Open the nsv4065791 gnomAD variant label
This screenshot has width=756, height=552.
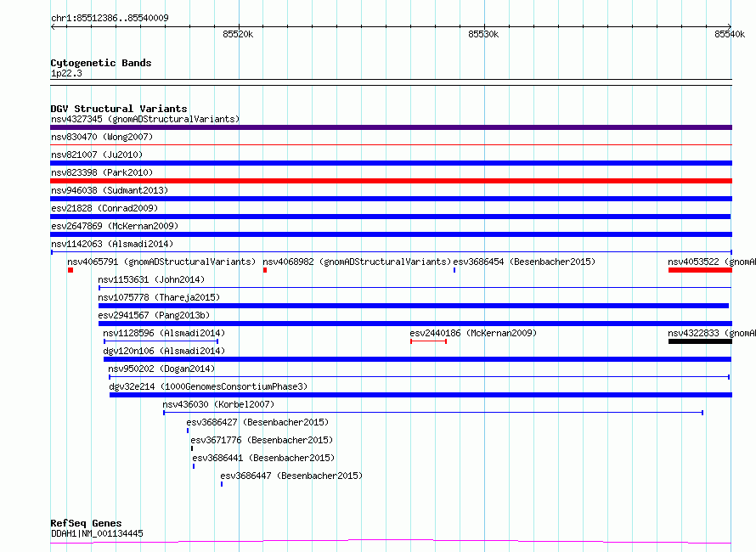161,262
